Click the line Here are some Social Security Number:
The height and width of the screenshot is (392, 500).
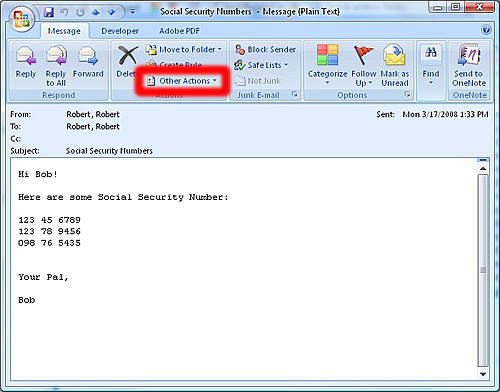123,197
